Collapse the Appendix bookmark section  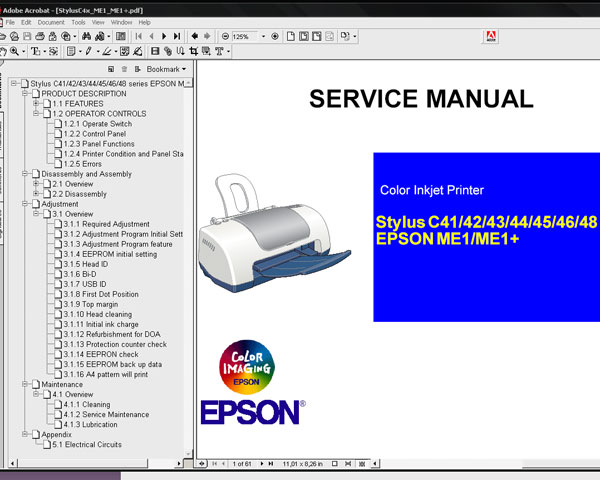[x=25, y=434]
